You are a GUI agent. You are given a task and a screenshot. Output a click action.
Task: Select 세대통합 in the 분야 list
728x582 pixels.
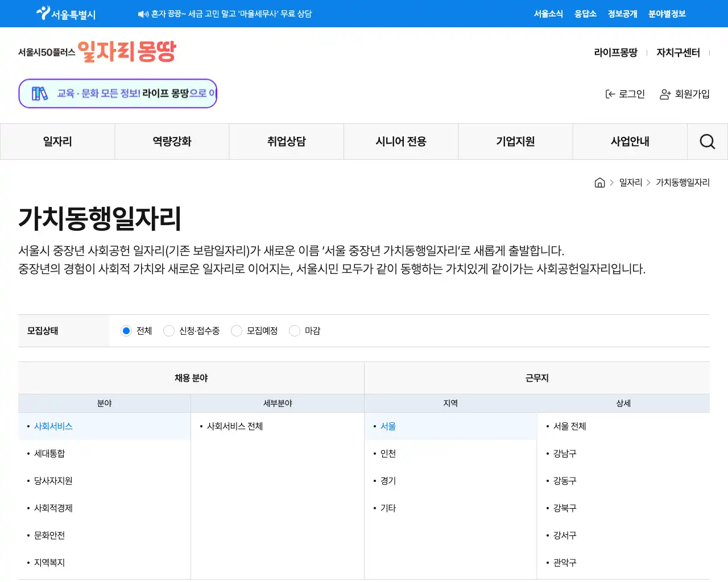[49, 453]
